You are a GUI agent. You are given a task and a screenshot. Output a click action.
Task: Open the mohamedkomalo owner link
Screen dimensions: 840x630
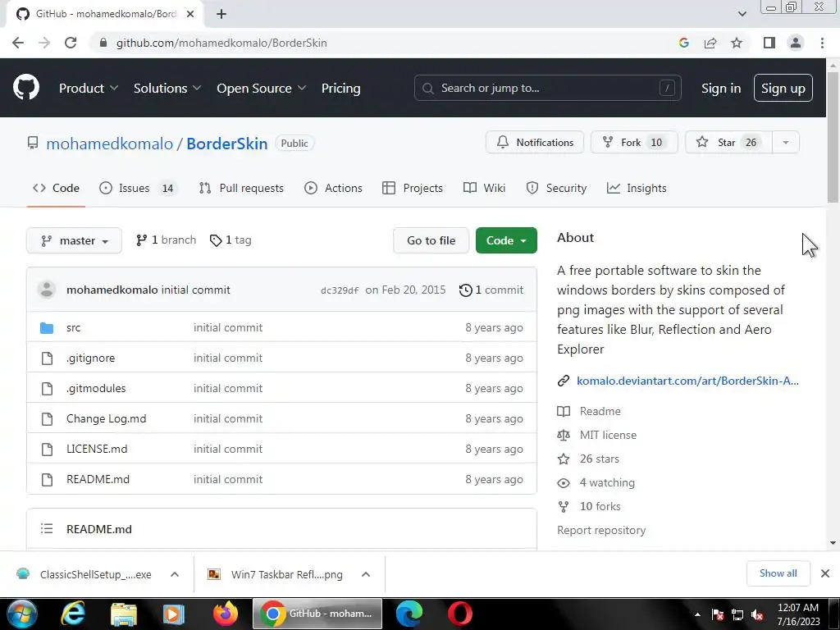pos(110,144)
